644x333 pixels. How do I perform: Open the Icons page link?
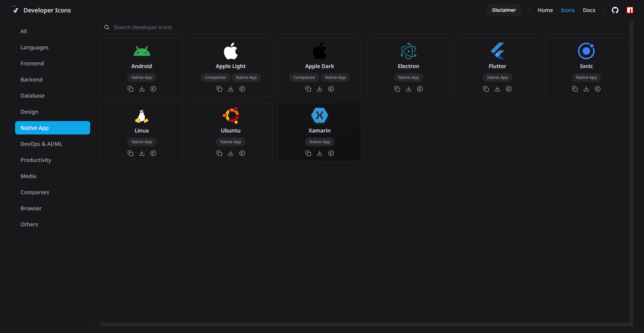568,10
